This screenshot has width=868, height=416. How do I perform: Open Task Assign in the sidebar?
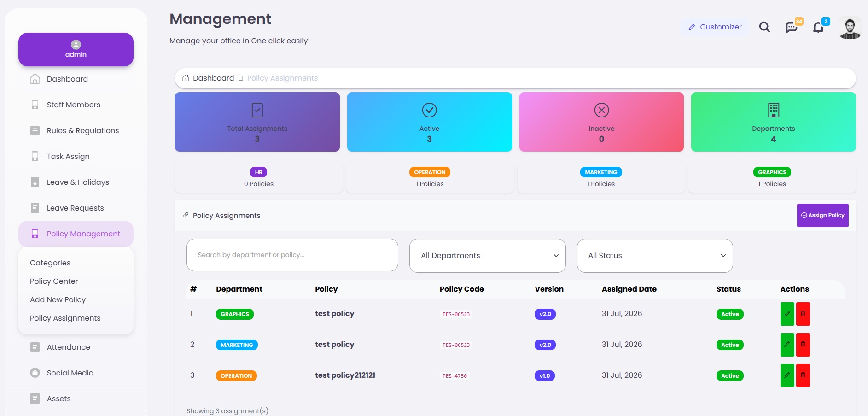click(76, 157)
